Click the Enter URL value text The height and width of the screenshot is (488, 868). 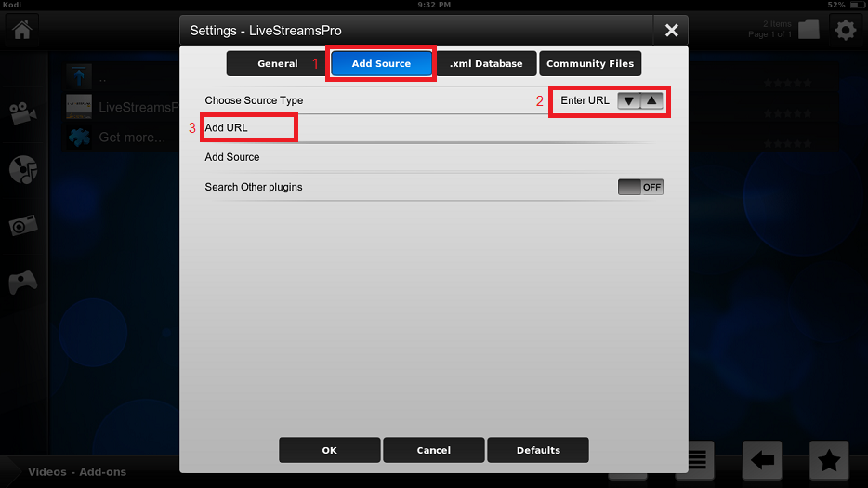click(x=585, y=100)
